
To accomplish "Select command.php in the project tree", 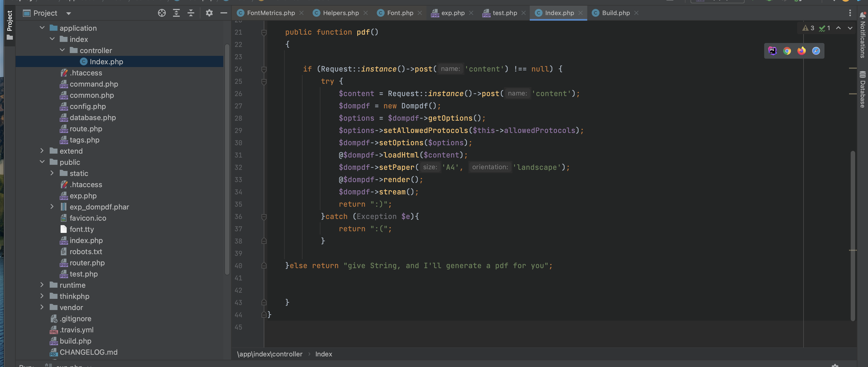I will (x=94, y=84).
